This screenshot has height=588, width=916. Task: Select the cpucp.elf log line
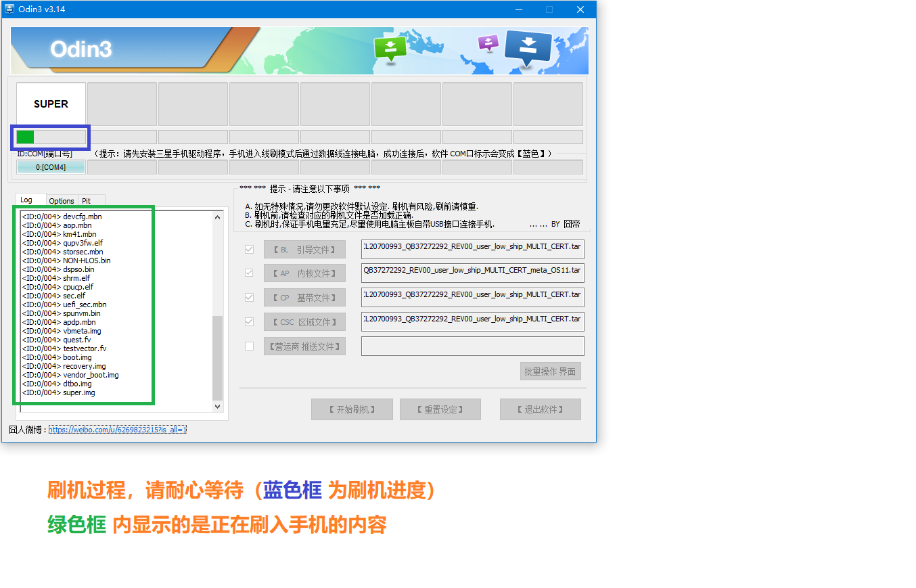click(x=58, y=287)
